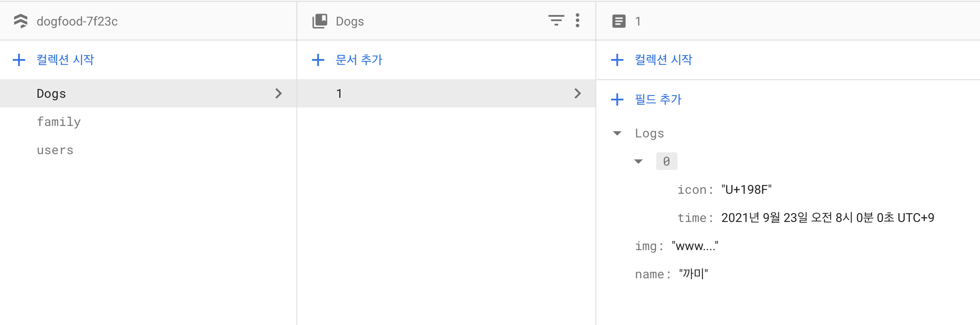Click the document icon beside document 1 header
Image resolution: width=980 pixels, height=325 pixels.
(618, 20)
